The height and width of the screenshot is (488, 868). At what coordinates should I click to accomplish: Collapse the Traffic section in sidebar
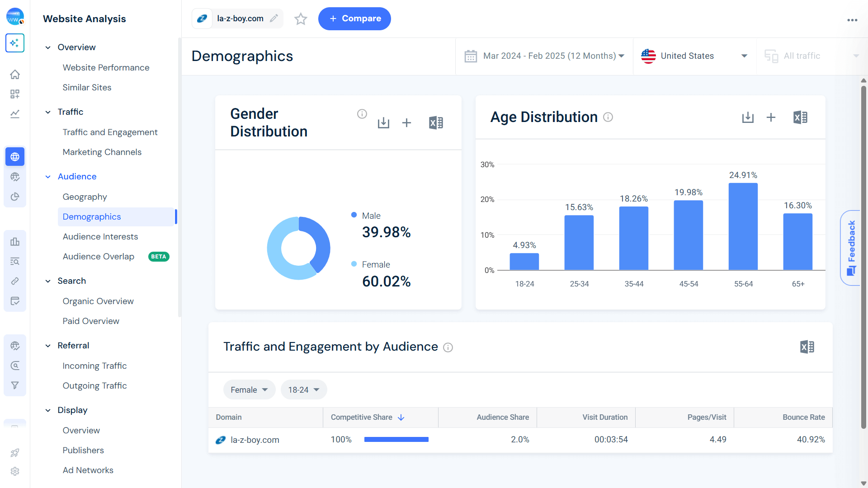tap(48, 112)
